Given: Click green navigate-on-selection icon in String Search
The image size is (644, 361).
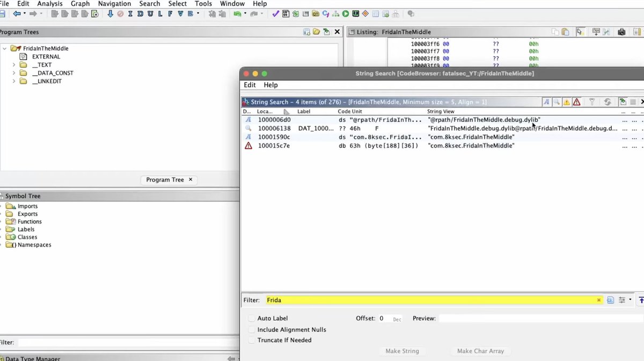Looking at the screenshot, I should tap(623, 102).
